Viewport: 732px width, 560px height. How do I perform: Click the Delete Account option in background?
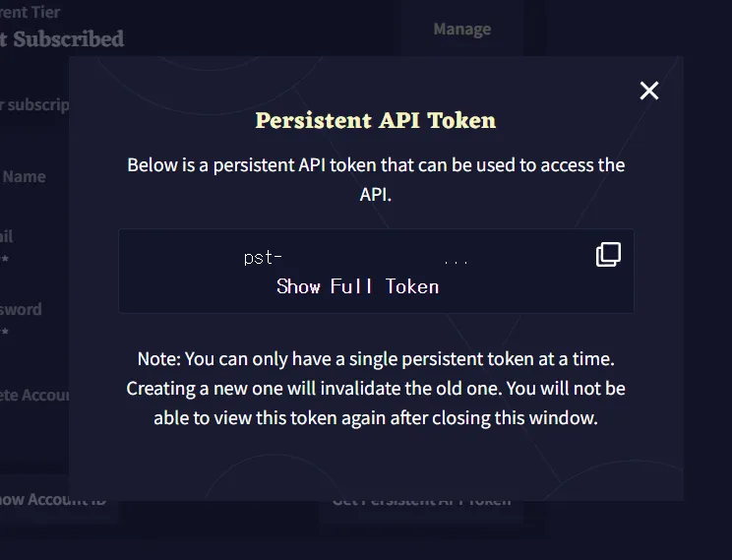coord(34,395)
